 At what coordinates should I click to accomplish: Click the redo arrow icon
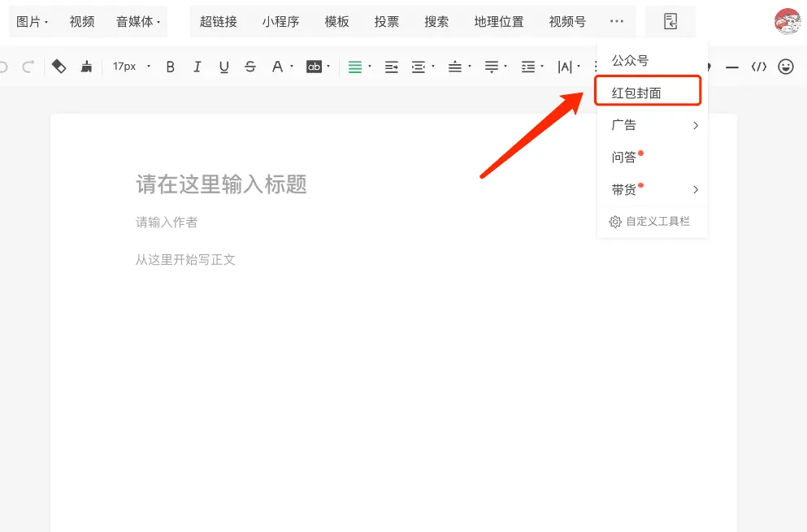tap(28, 67)
